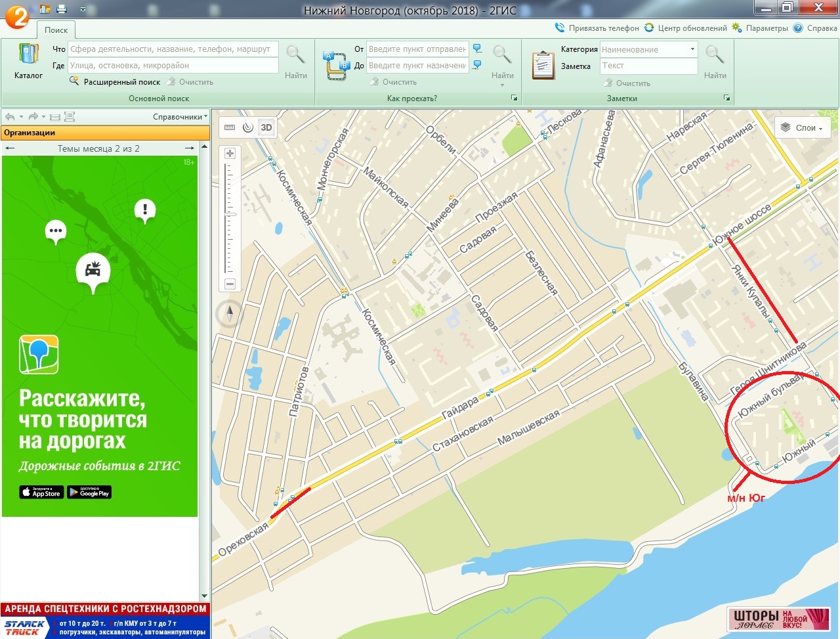Click the forward navigation arrow in panel
The width and height of the screenshot is (840, 639).
click(x=33, y=117)
